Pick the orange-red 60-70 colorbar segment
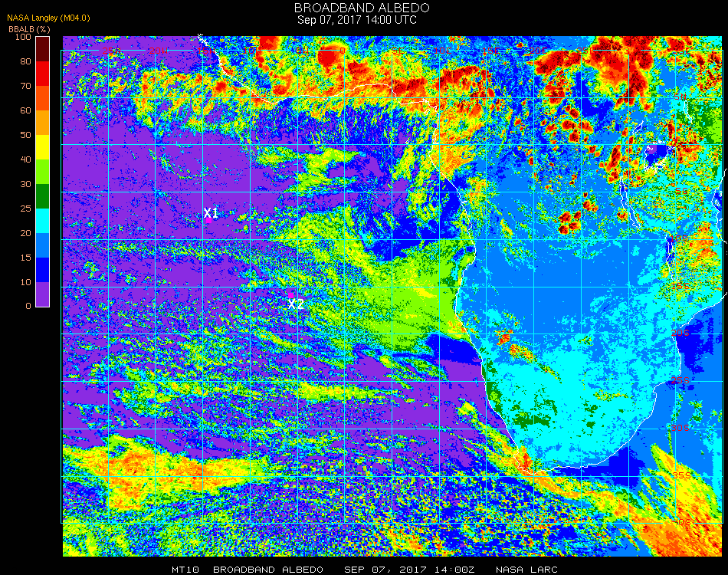 [x=42, y=98]
